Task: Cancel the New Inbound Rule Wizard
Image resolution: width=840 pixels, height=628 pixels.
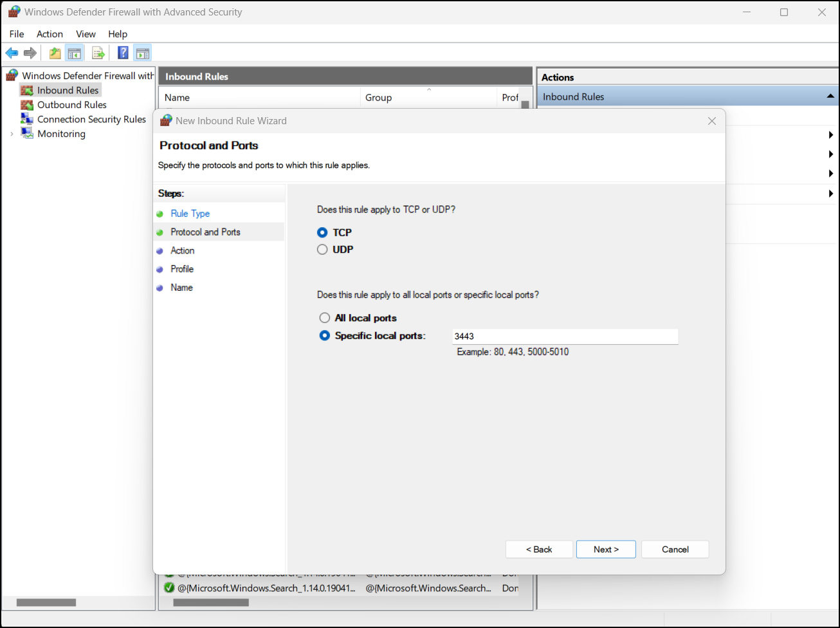Action: (675, 549)
